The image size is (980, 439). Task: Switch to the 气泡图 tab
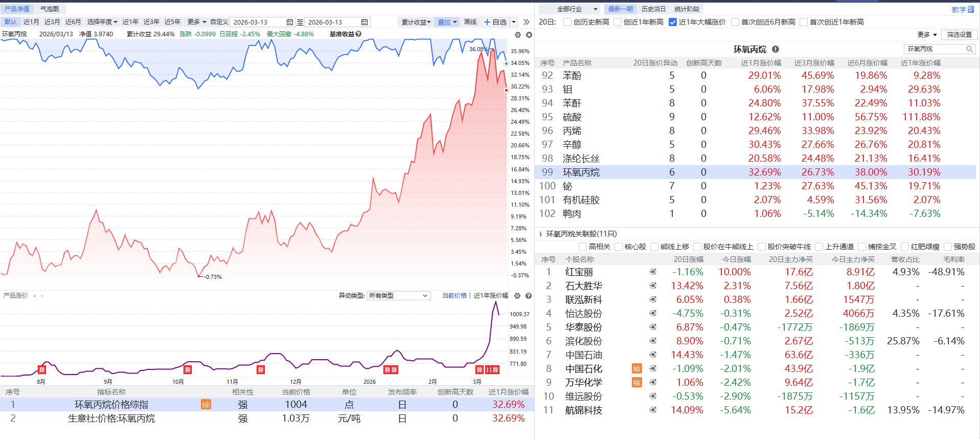(x=50, y=9)
